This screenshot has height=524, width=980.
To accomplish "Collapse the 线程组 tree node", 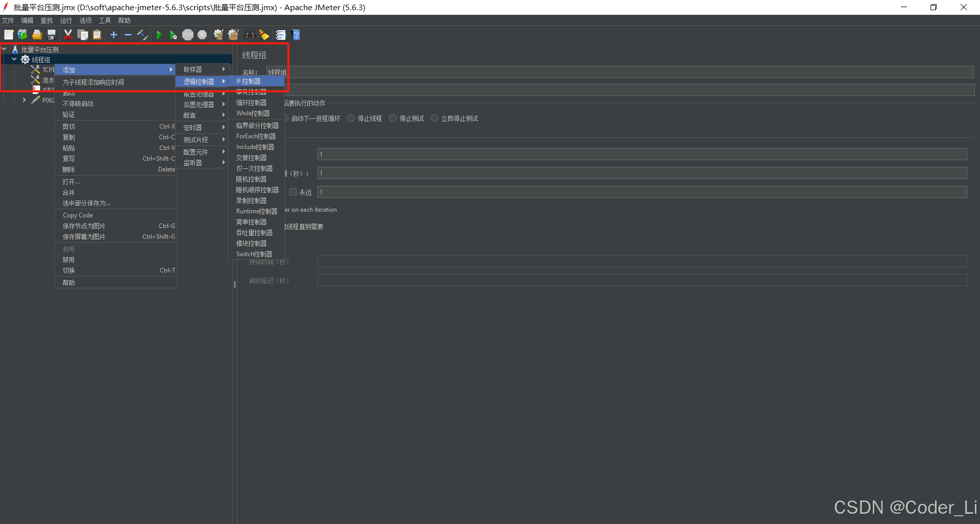I will (14, 59).
